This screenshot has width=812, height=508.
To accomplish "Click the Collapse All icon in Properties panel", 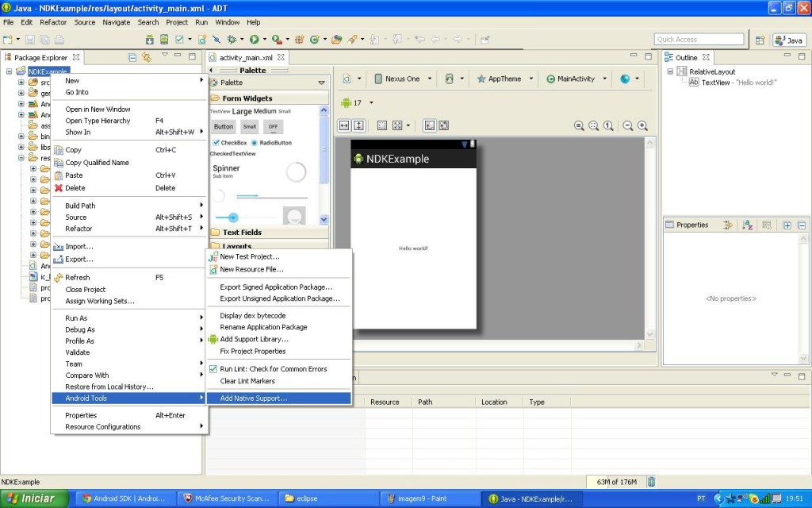I will pyautogui.click(x=802, y=225).
